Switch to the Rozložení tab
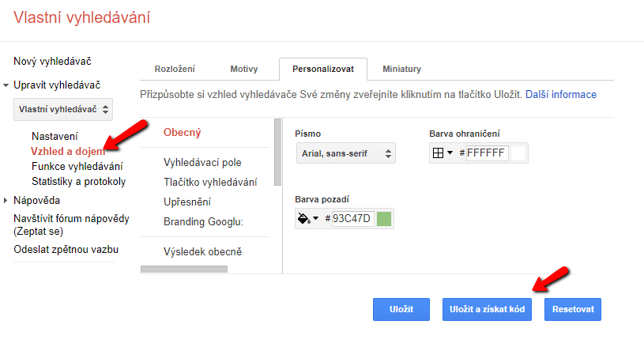The height and width of the screenshot is (347, 644). pyautogui.click(x=175, y=69)
